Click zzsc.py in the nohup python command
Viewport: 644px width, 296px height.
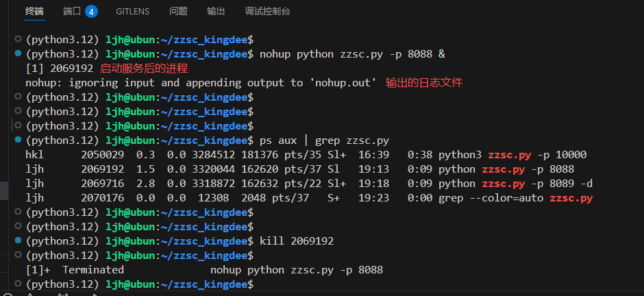point(358,54)
